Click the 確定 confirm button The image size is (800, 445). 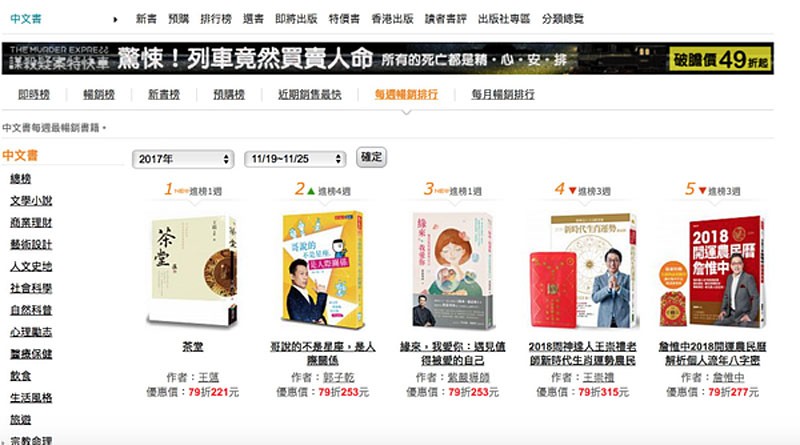(x=371, y=157)
